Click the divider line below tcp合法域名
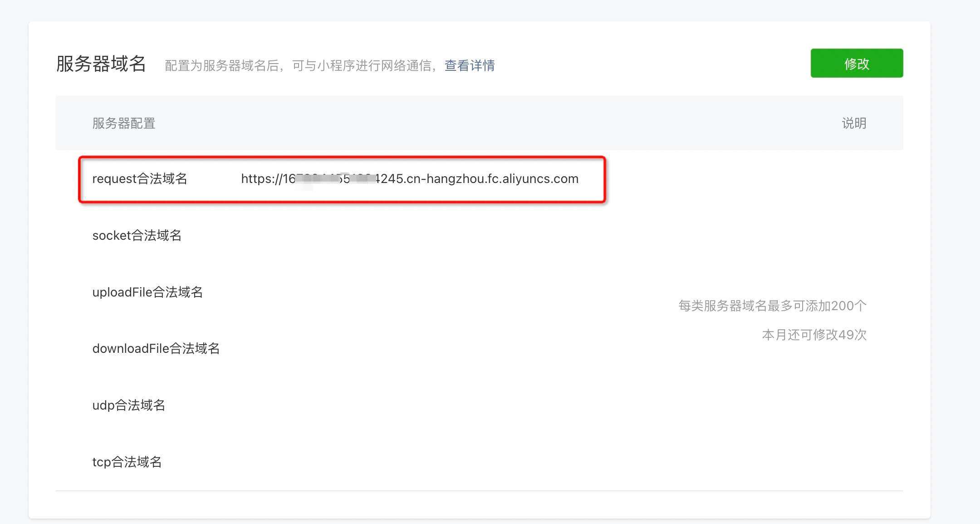Viewport: 980px width, 524px height. pos(479,491)
